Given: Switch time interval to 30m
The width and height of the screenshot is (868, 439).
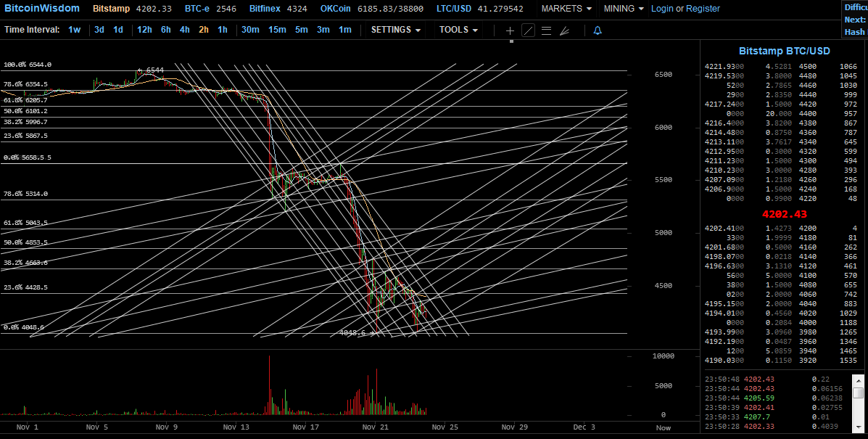Looking at the screenshot, I should click(250, 30).
